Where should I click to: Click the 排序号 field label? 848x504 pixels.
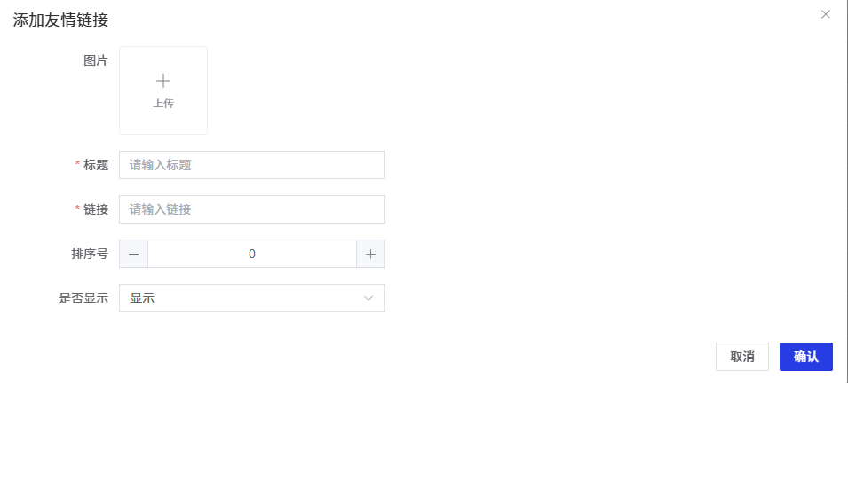[x=90, y=254]
